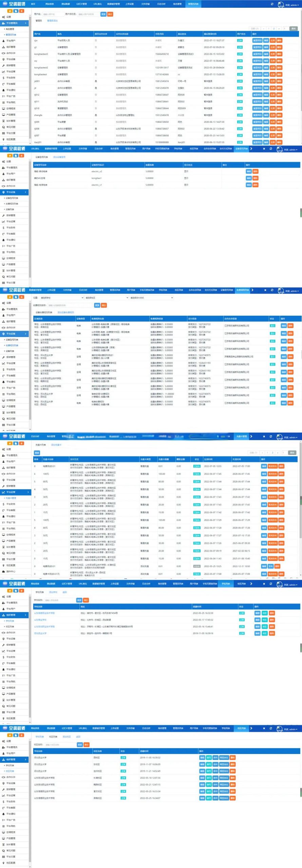Open the 添加校区 tab in the 校区列表 panel

pos(67,736)
